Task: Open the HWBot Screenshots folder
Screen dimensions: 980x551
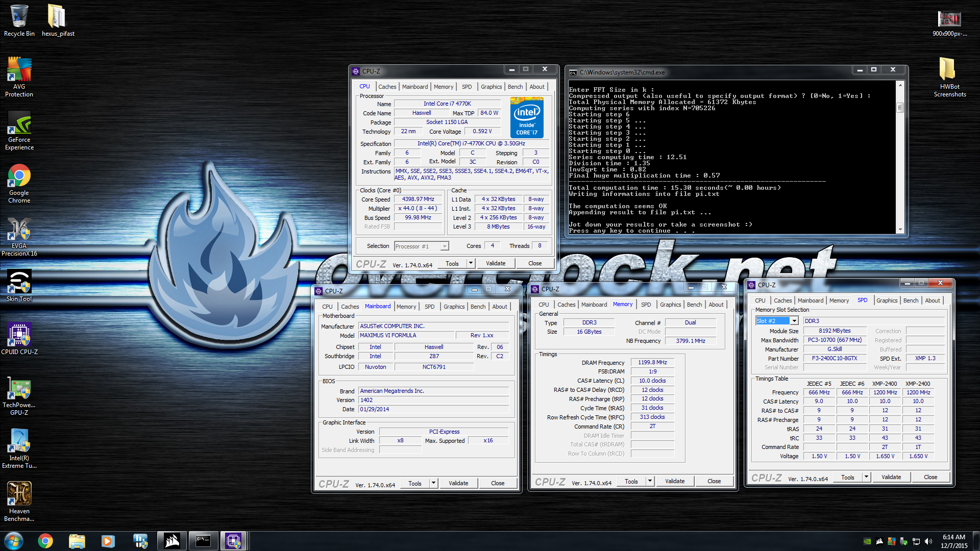Action: [x=949, y=77]
